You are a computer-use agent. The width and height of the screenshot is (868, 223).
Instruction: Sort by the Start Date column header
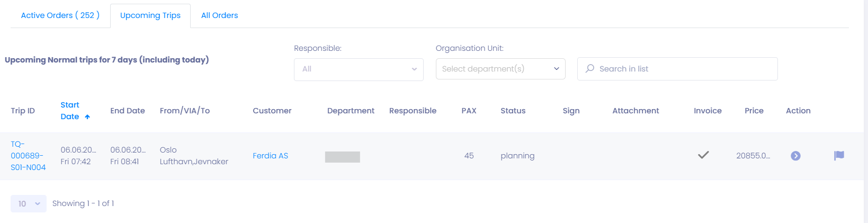[x=70, y=111]
